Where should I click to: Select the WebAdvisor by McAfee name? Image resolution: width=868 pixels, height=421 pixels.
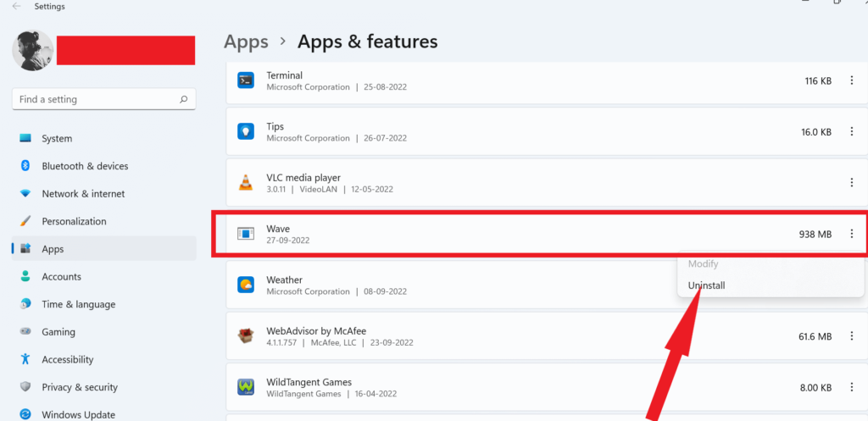point(316,331)
